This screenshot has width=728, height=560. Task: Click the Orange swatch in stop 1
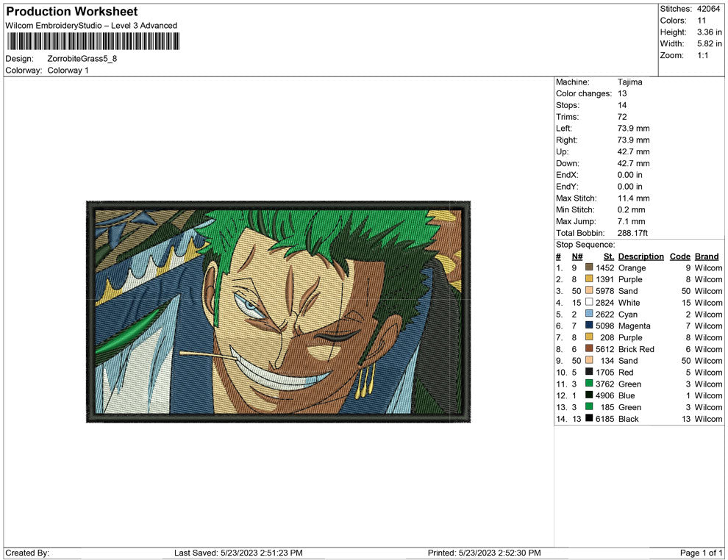(589, 268)
